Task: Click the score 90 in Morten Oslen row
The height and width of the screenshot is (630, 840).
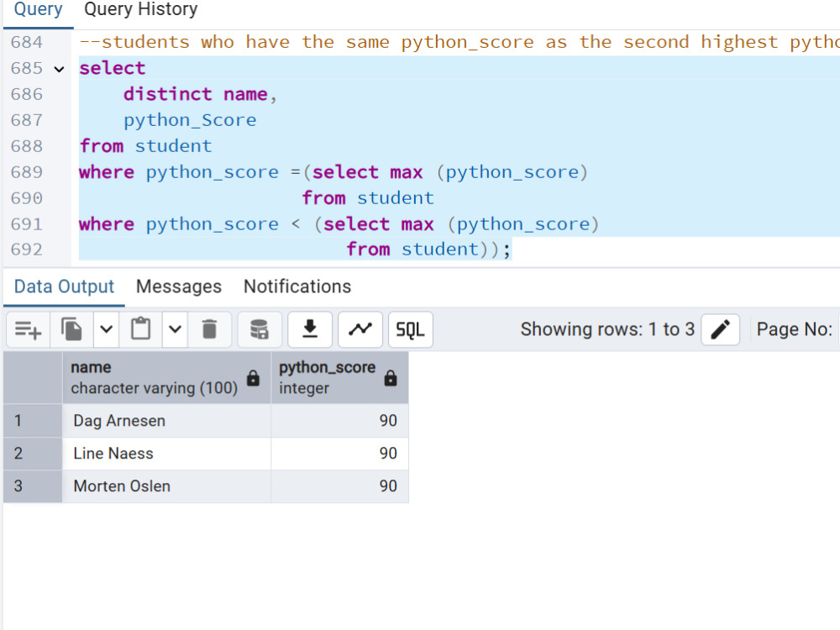Action: [339, 486]
